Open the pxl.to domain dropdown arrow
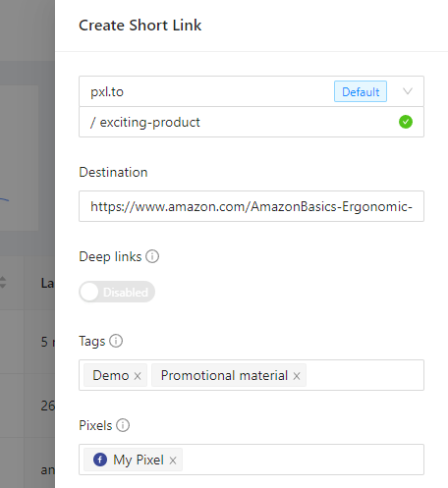Screen dimensions: 448x488 408,91
